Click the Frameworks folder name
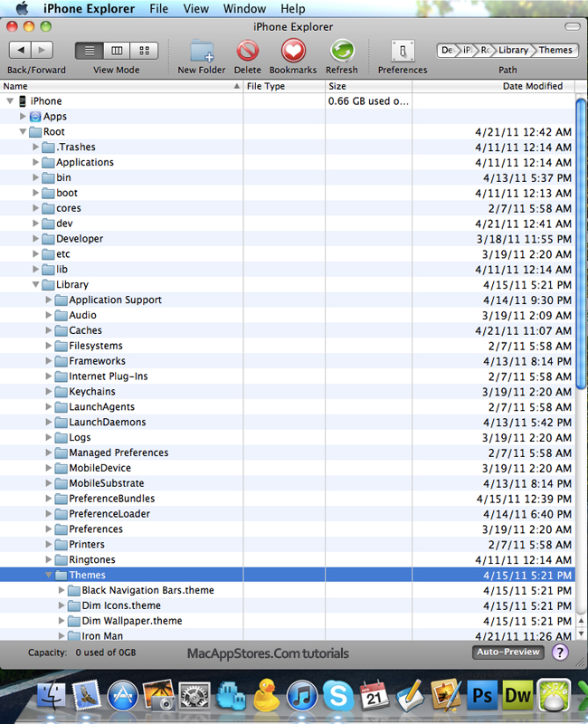The image size is (588, 724). point(97,361)
